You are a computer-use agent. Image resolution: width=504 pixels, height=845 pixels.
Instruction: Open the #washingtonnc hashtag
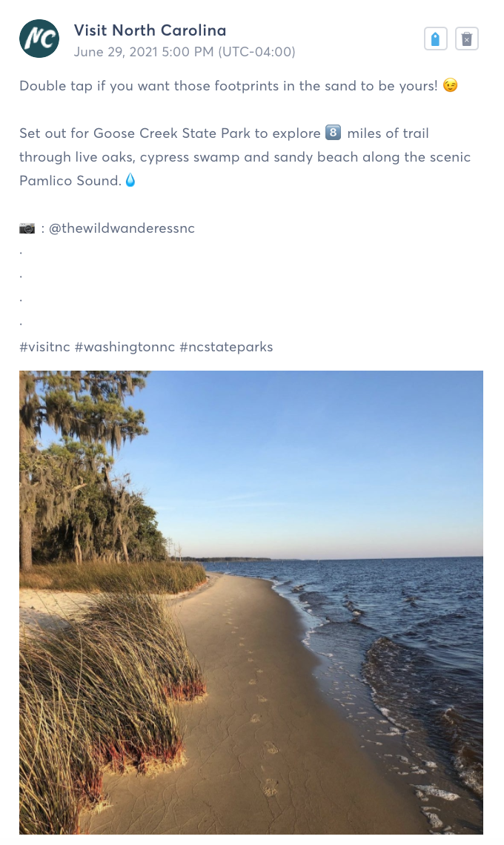pyautogui.click(x=123, y=347)
